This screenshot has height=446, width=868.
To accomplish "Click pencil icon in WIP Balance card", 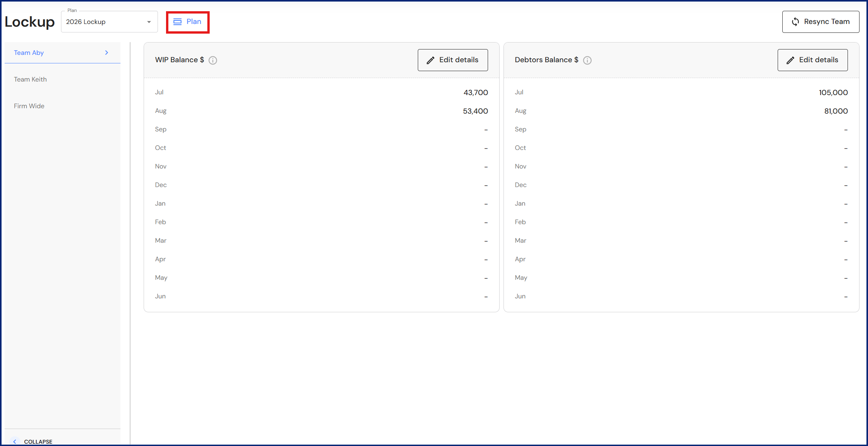I will [x=431, y=60].
